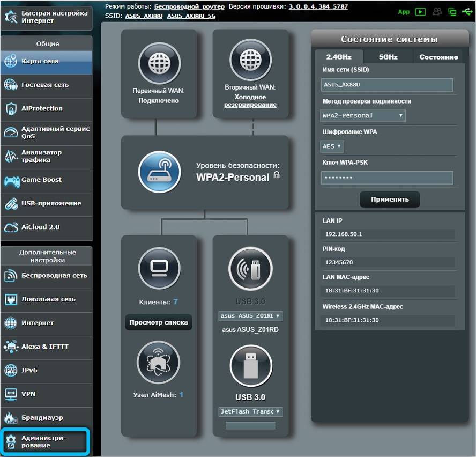Click the App play icon in header
Screen dimensions: 476x457
tap(420, 12)
